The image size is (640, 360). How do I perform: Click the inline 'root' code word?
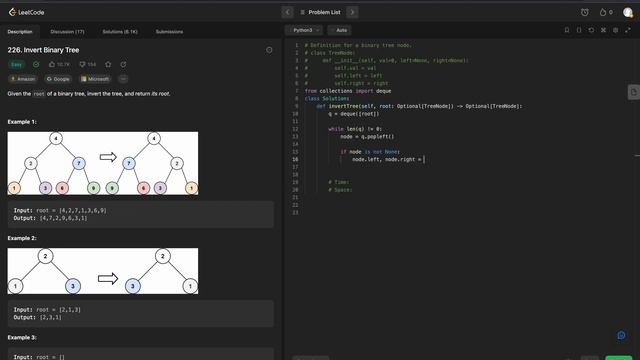point(39,94)
